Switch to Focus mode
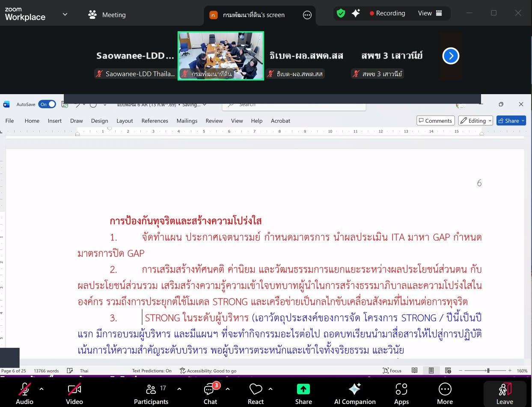 392,371
